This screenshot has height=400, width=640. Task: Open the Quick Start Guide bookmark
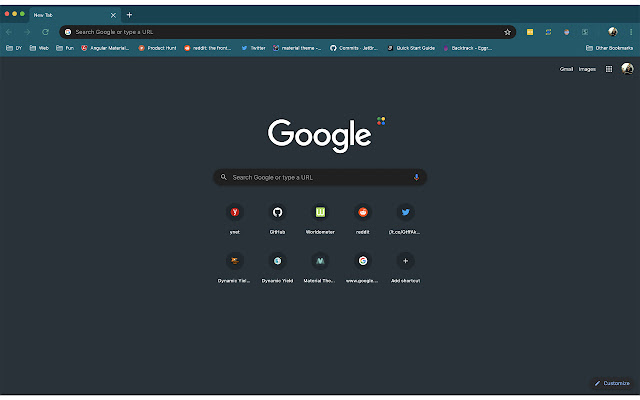[x=411, y=48]
